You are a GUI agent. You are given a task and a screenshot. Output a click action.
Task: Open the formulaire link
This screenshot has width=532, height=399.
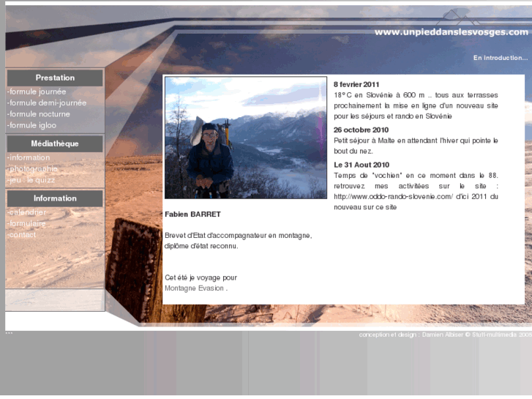(26, 223)
